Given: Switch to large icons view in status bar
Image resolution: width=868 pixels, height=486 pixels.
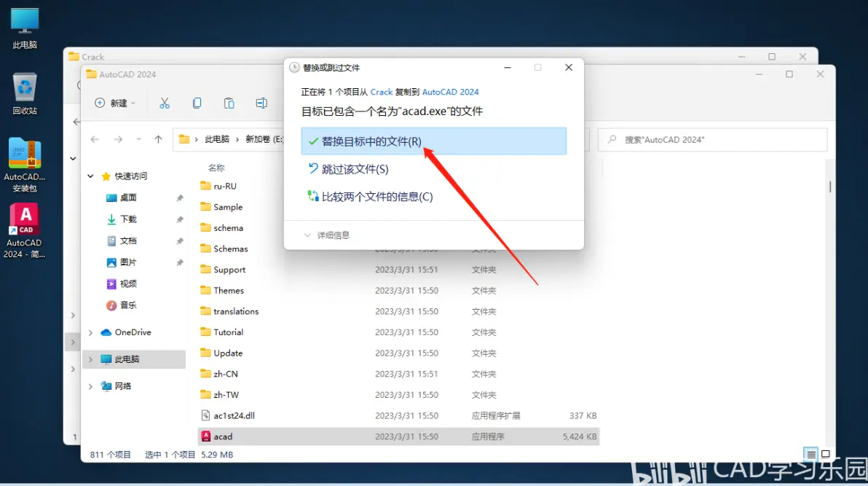Looking at the screenshot, I should coord(825,455).
